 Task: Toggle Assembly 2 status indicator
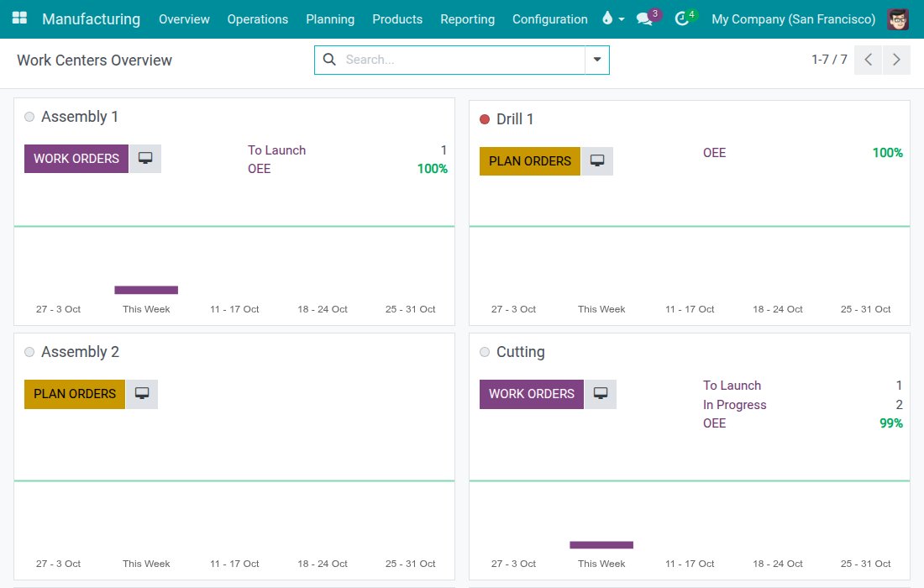[29, 352]
